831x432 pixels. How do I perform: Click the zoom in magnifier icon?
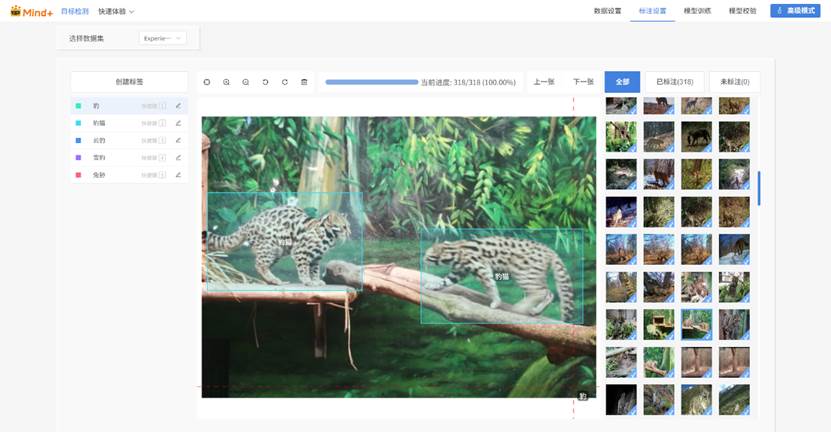226,82
